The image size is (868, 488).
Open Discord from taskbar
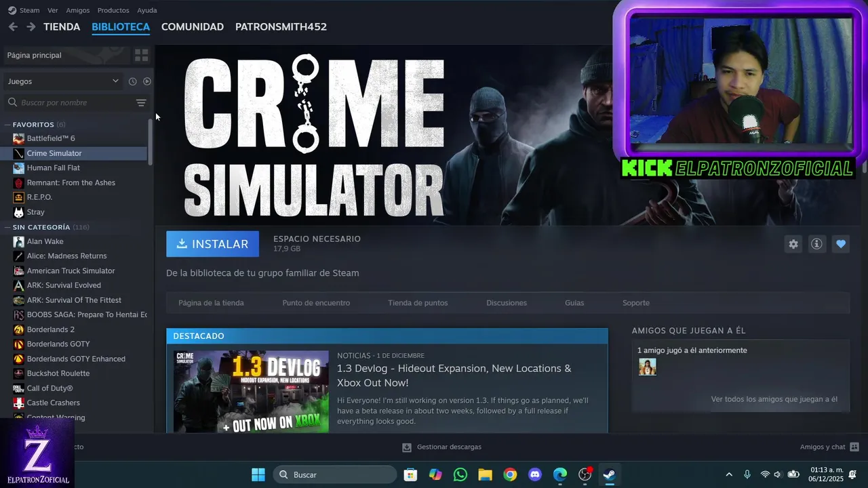(x=535, y=474)
